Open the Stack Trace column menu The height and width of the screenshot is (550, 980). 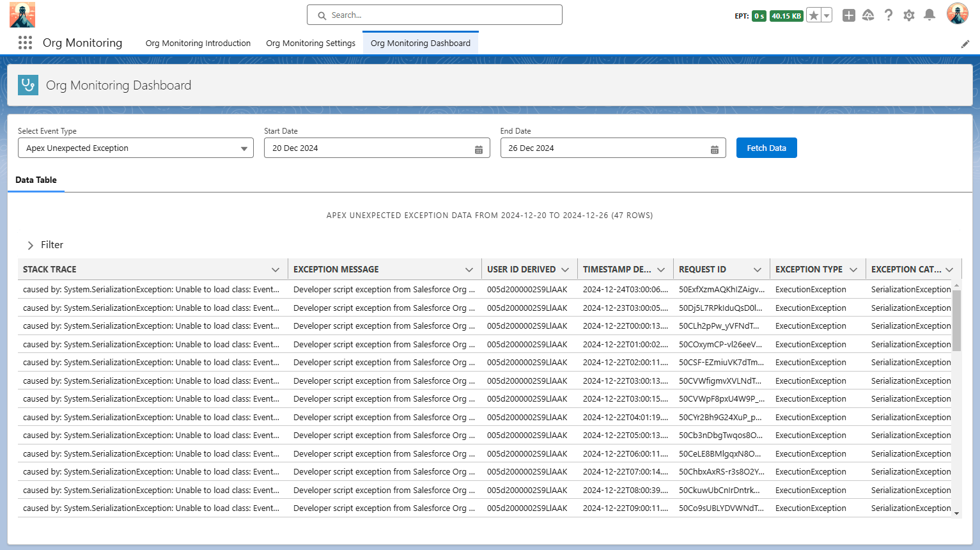pos(276,270)
